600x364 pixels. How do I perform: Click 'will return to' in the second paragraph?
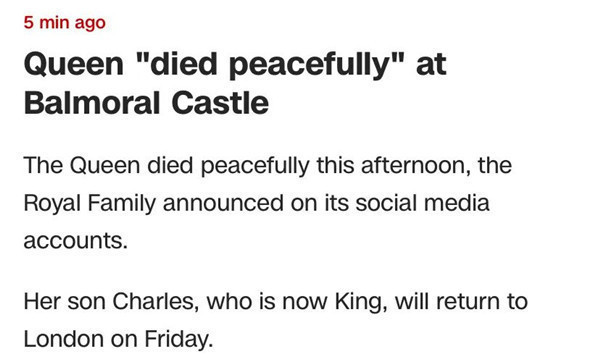coord(461,302)
